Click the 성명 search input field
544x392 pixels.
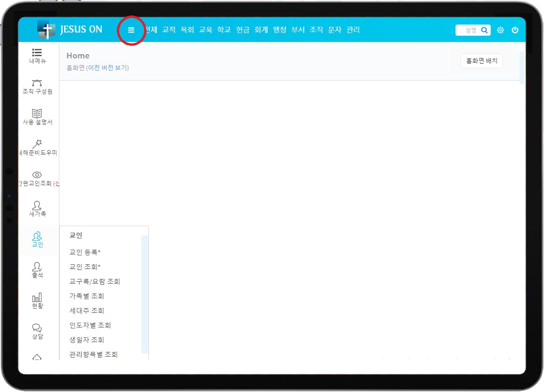coord(468,30)
